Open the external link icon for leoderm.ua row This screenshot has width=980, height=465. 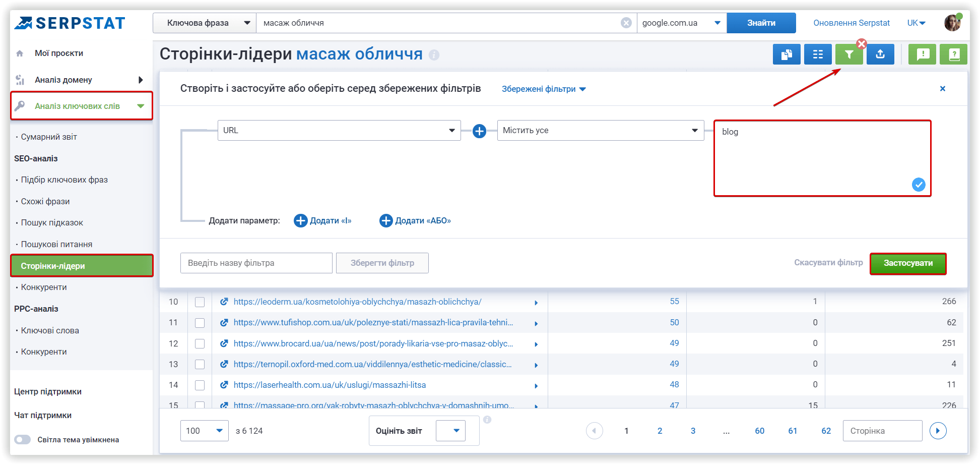pyautogui.click(x=224, y=302)
